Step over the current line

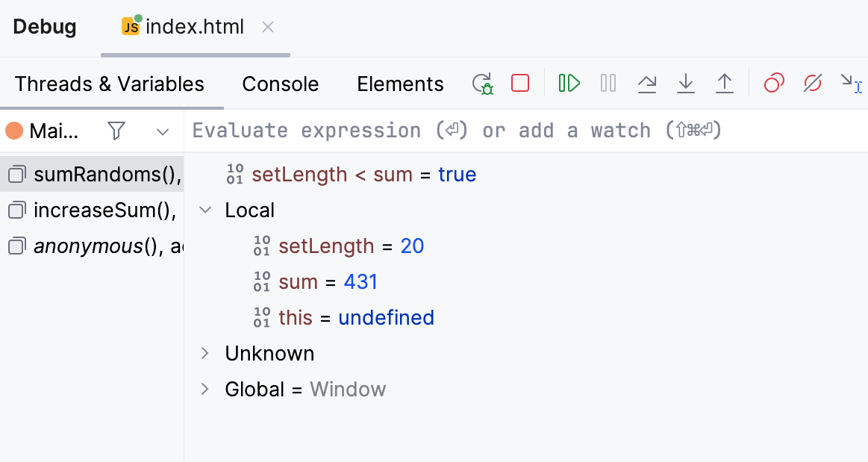coord(647,83)
